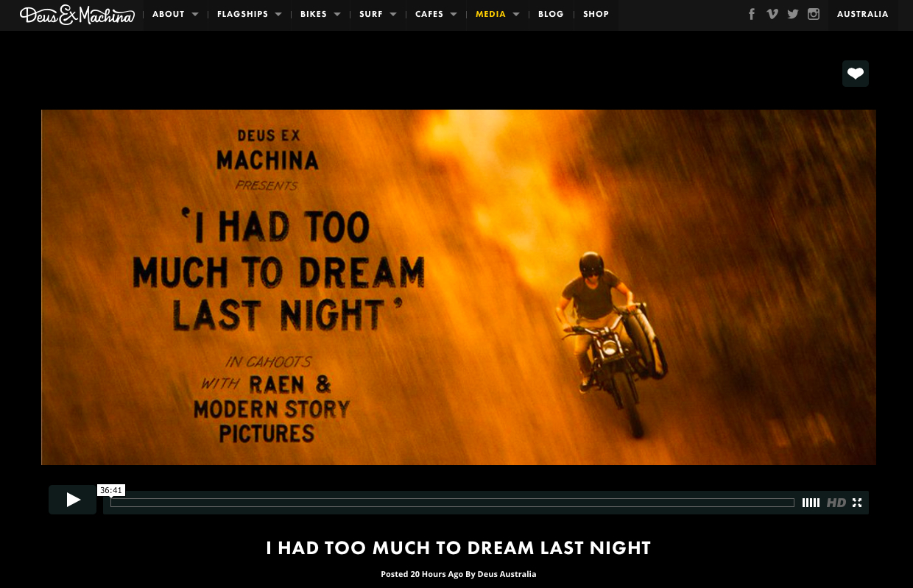Click the 'I Had Too Much To Dream Last Night' heading
The width and height of the screenshot is (913, 588).
[458, 548]
